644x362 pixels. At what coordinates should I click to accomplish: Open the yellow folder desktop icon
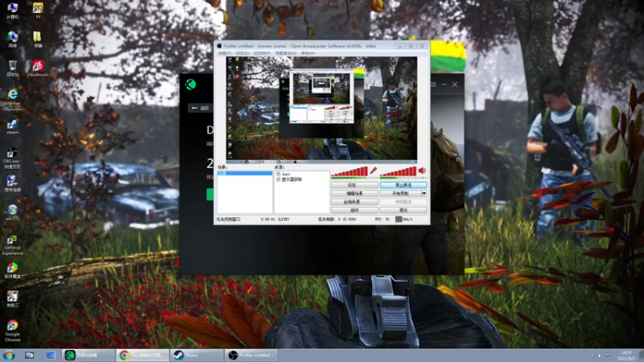pos(38,39)
